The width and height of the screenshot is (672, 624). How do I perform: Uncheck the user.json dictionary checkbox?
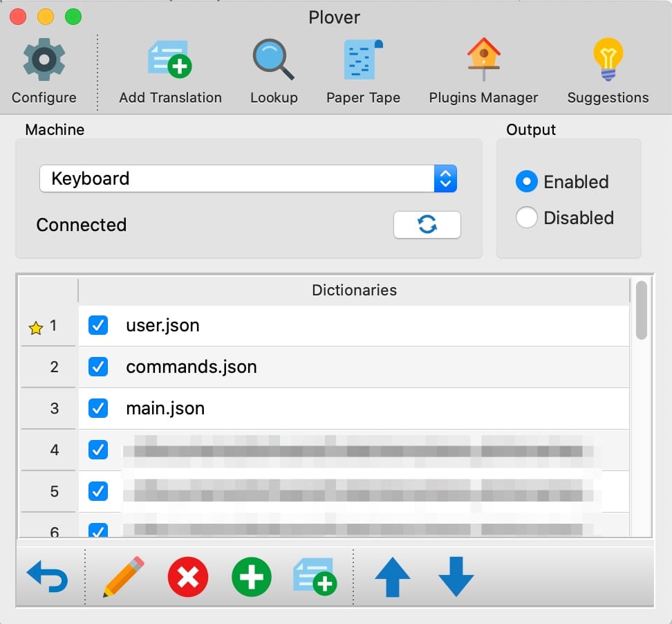(98, 325)
